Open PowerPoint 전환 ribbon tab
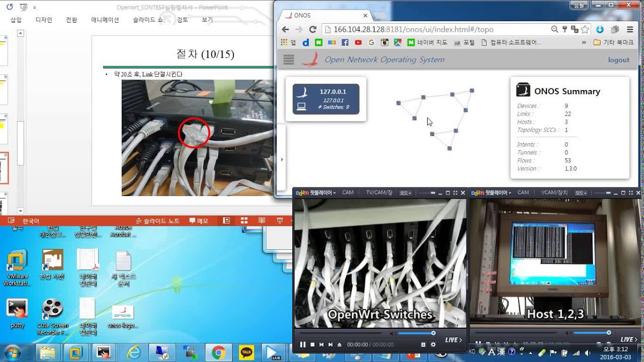 (71, 20)
